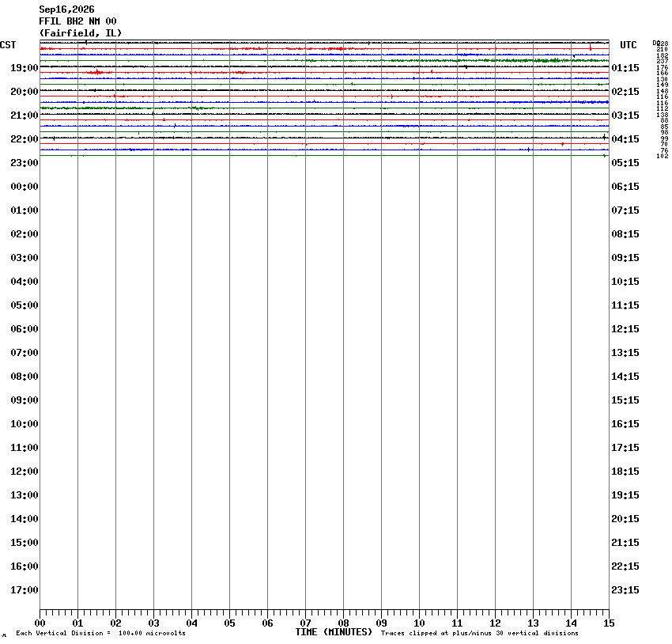Click the vertical division microvolts note
The width and height of the screenshot is (672, 644).
[100, 633]
